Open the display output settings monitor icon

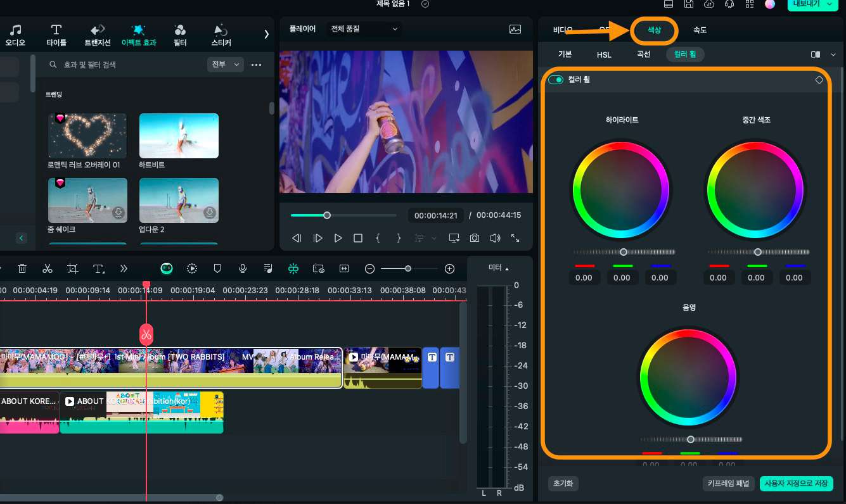(x=454, y=238)
